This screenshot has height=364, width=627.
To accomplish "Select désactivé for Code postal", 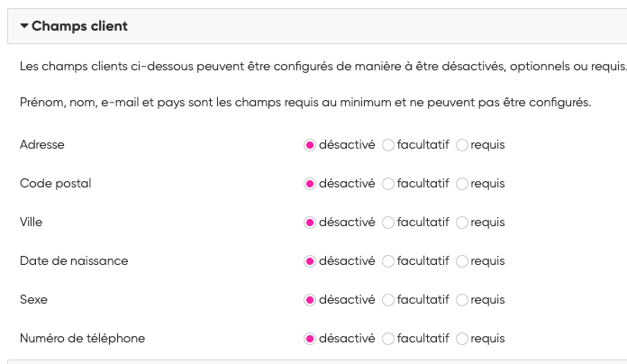I will [311, 184].
